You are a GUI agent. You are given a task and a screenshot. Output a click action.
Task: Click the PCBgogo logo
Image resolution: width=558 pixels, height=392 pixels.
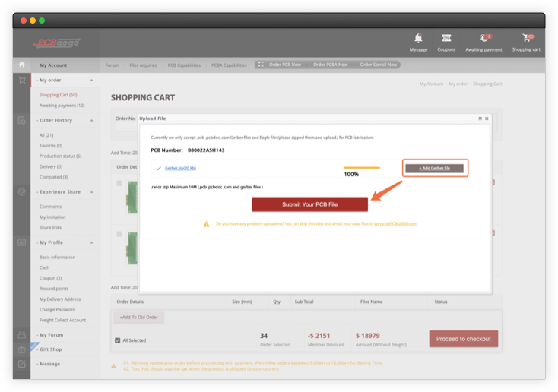tap(57, 43)
